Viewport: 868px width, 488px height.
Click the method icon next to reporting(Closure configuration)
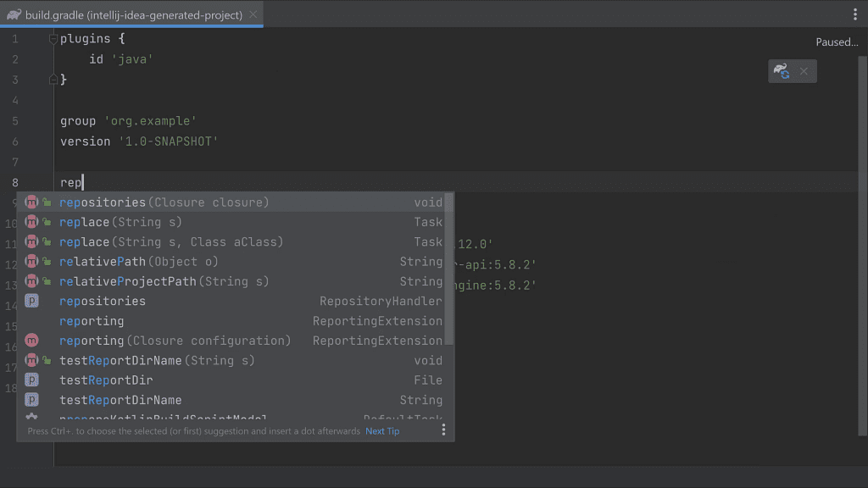31,341
